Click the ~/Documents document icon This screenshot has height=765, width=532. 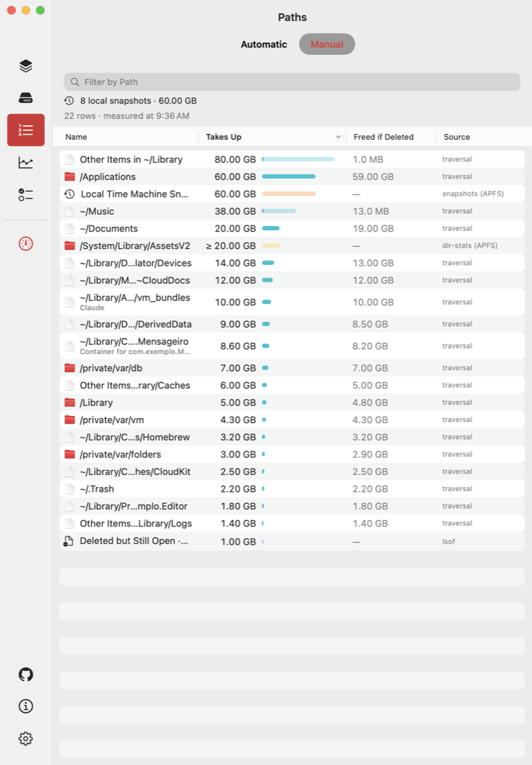(70, 228)
